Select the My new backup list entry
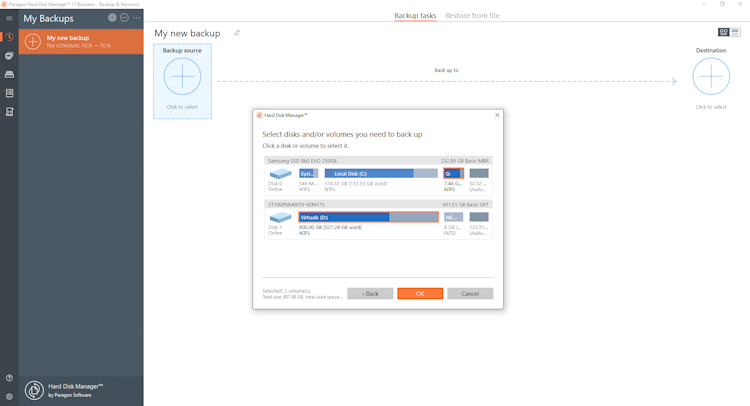 (x=81, y=42)
